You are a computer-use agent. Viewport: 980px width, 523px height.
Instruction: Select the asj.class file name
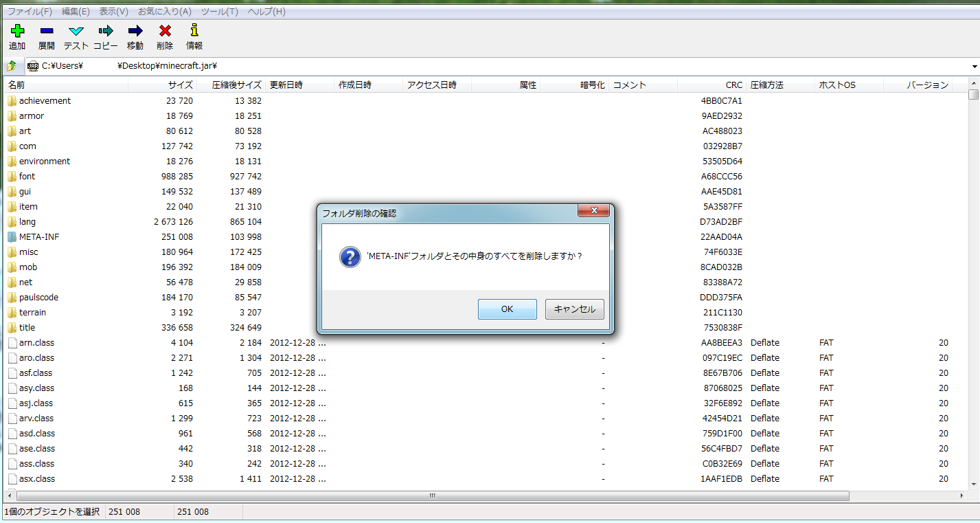pyautogui.click(x=36, y=403)
